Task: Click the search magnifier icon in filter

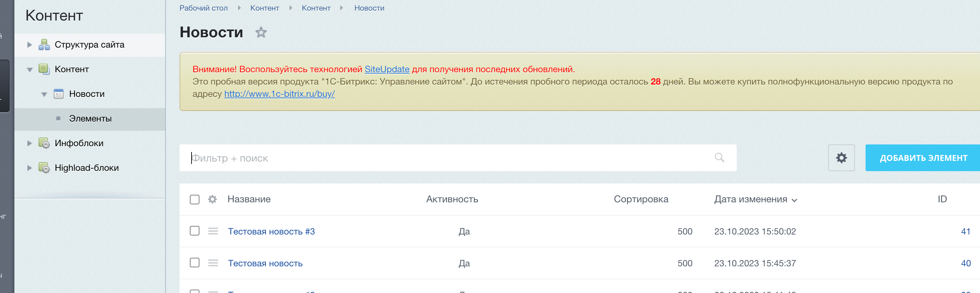Action: 719,157
